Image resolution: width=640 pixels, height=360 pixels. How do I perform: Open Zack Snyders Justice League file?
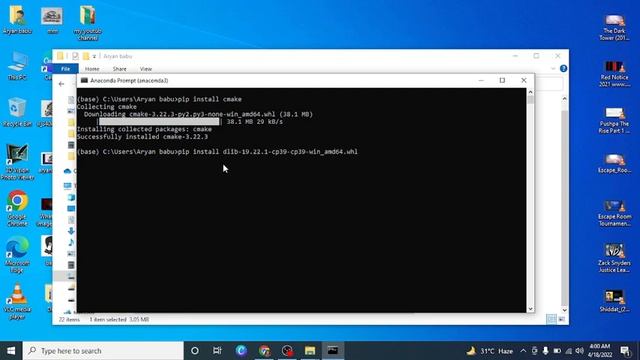[614, 259]
